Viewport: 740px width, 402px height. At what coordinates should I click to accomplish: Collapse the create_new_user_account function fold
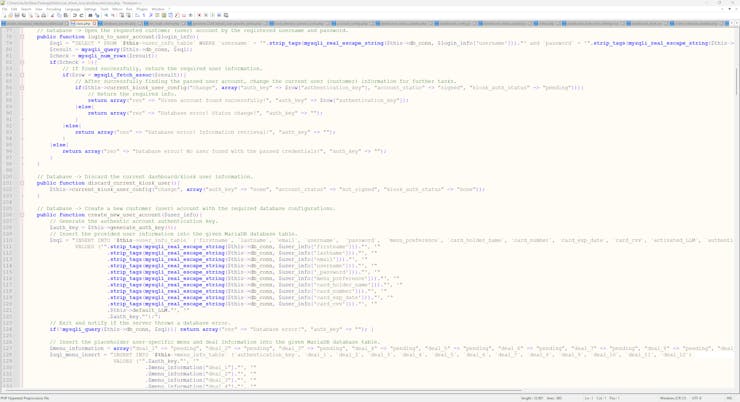[x=22, y=215]
